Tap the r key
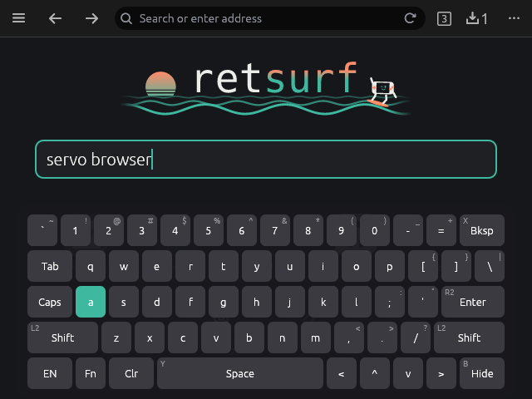532x399 pixels. pyautogui.click(x=190, y=266)
